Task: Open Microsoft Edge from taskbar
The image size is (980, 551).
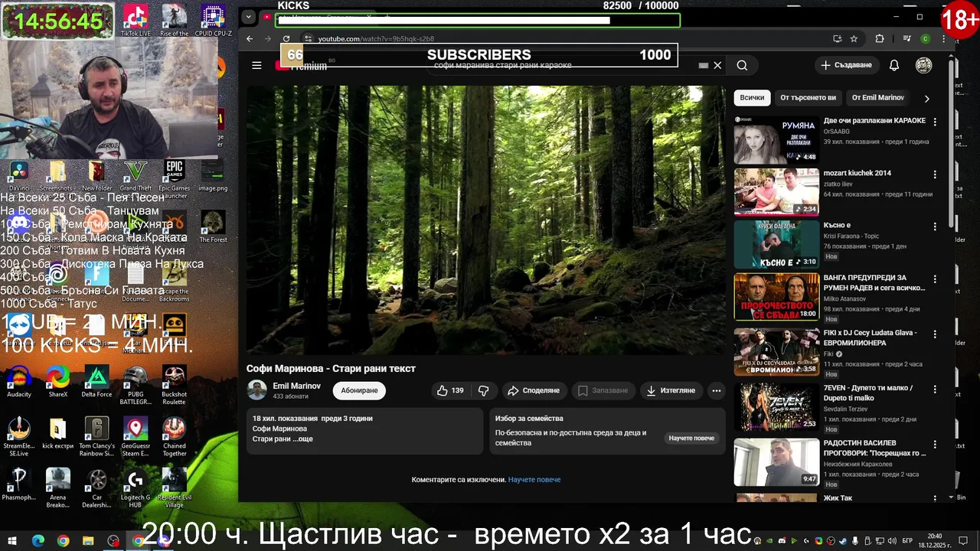Action: (38, 541)
